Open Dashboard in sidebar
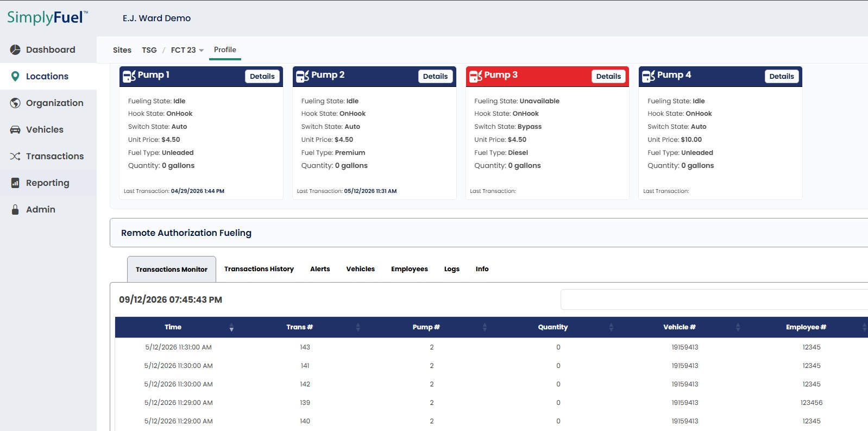The height and width of the screenshot is (431, 868). tap(48, 49)
